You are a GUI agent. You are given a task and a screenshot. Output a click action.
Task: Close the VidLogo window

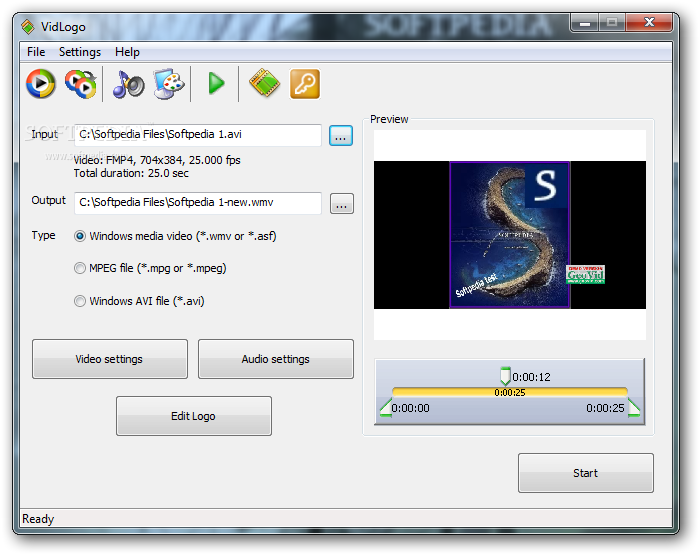tap(649, 22)
